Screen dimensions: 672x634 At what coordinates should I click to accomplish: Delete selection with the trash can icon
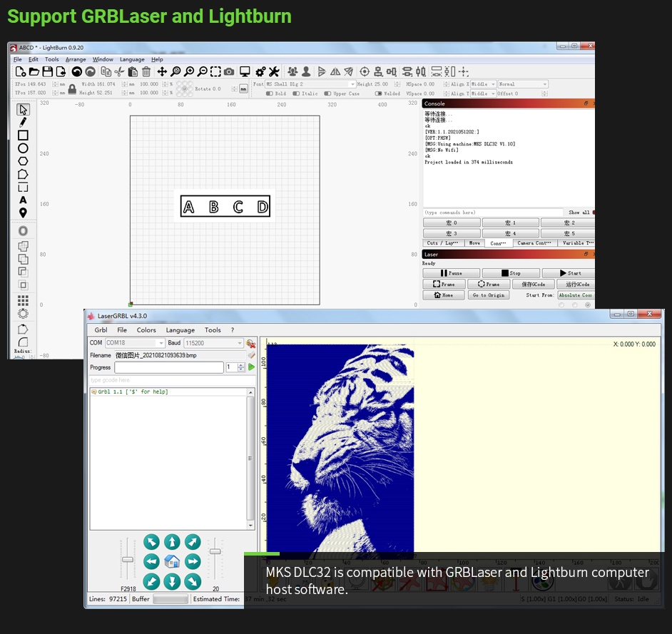click(146, 71)
